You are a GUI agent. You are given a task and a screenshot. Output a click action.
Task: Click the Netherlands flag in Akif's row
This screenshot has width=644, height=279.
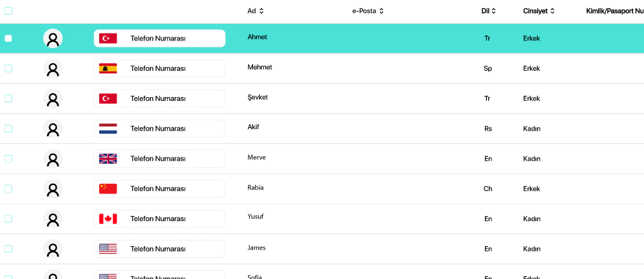(108, 129)
